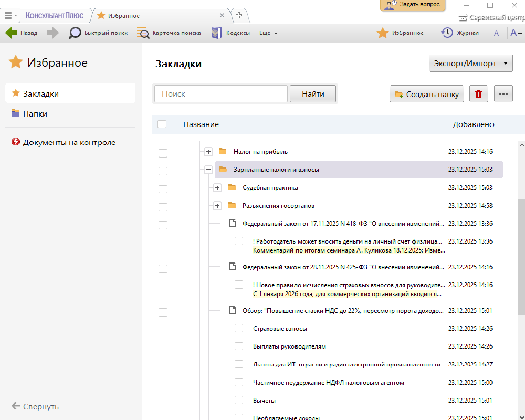
Task: Open the Codes (Кодексы) book icon
Action: (216, 33)
